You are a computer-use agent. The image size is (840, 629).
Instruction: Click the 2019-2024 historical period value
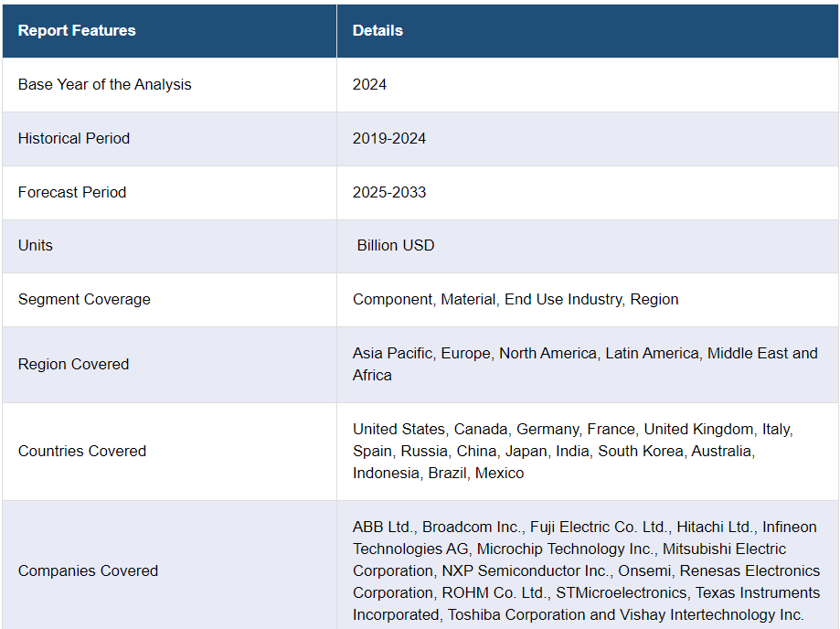389,138
